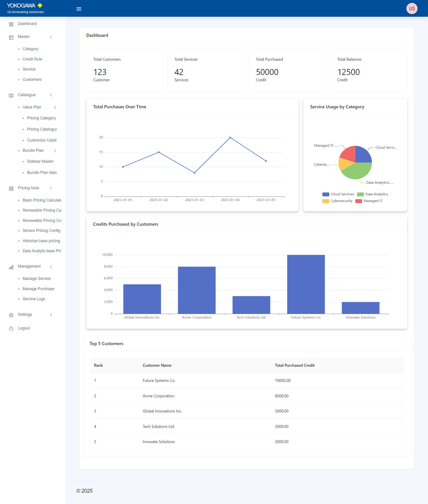Toggle Data Analytics legend entry
Viewport: 428px width, 504px height.
[x=372, y=194]
